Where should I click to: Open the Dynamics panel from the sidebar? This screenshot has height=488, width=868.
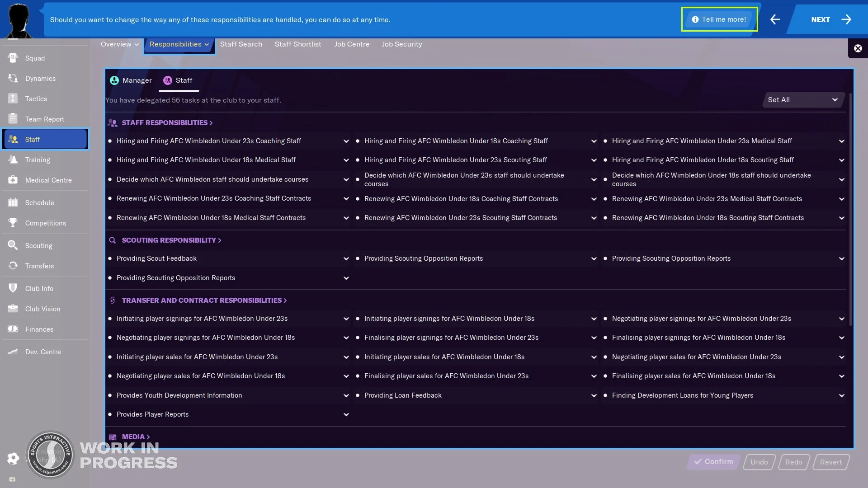tap(40, 78)
